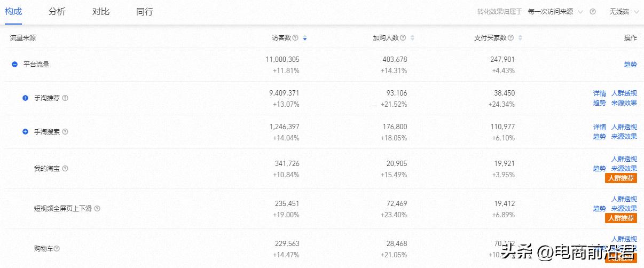Expand the 手淘推荐 row
Image resolution: width=644 pixels, height=268 pixels.
[25, 98]
